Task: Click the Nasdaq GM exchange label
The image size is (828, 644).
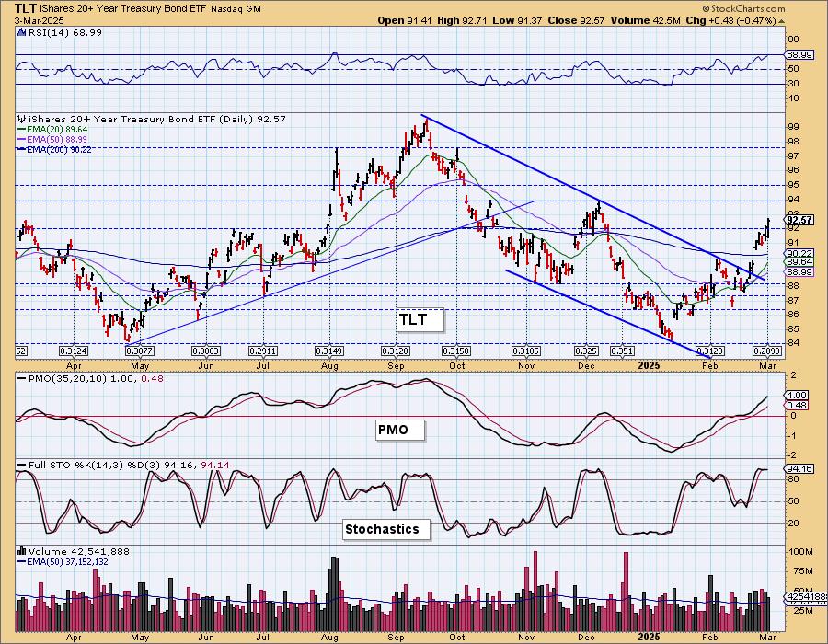Action: 236,9
